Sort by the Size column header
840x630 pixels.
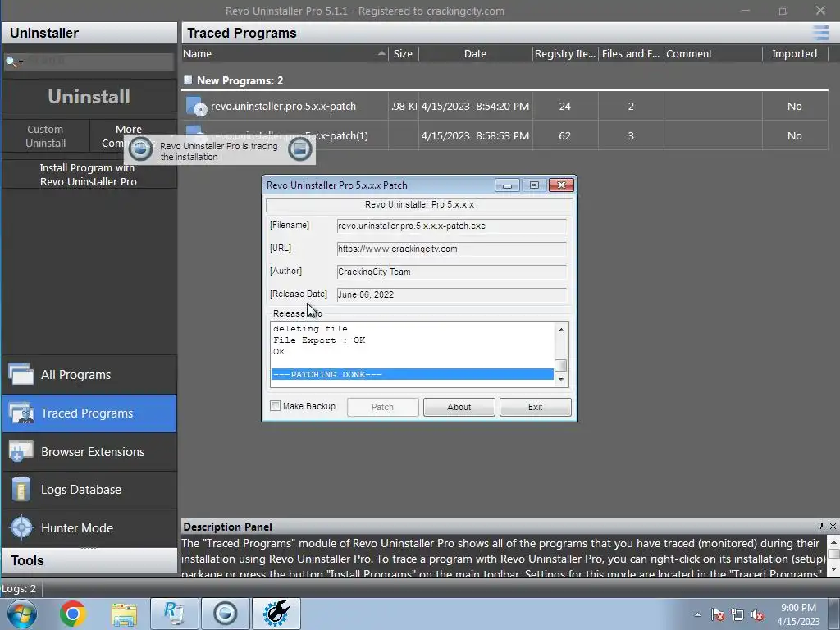[403, 53]
